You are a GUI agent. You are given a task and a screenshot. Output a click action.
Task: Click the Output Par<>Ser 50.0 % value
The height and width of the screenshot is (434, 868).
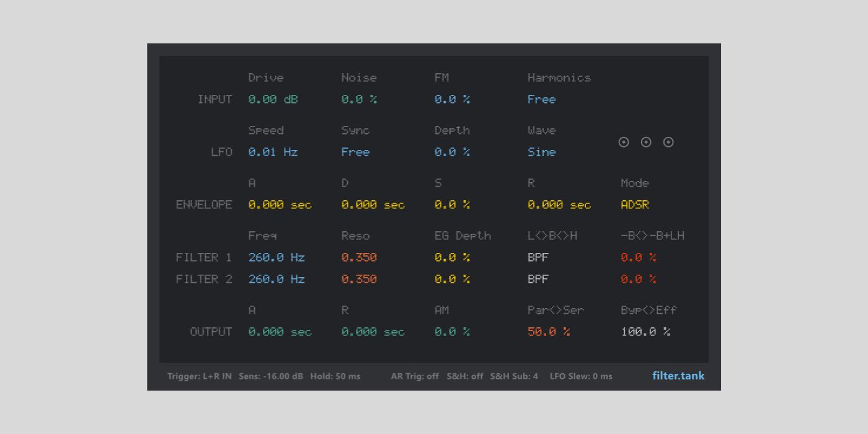[549, 332]
